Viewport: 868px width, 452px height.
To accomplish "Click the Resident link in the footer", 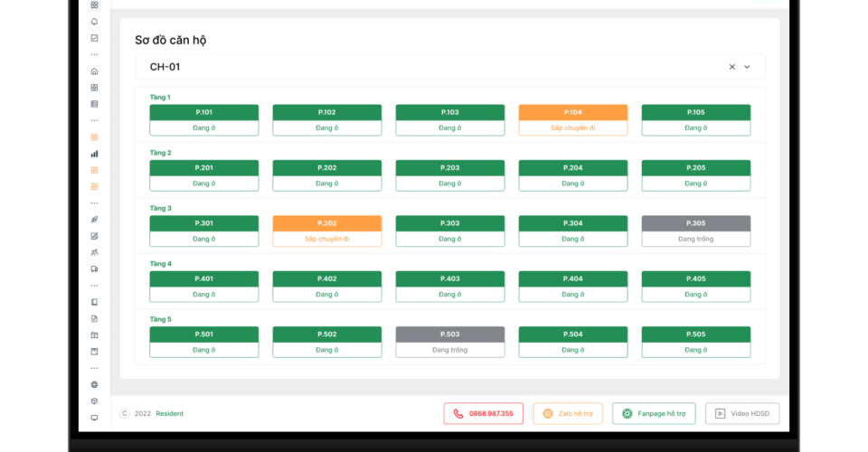I will click(x=169, y=414).
